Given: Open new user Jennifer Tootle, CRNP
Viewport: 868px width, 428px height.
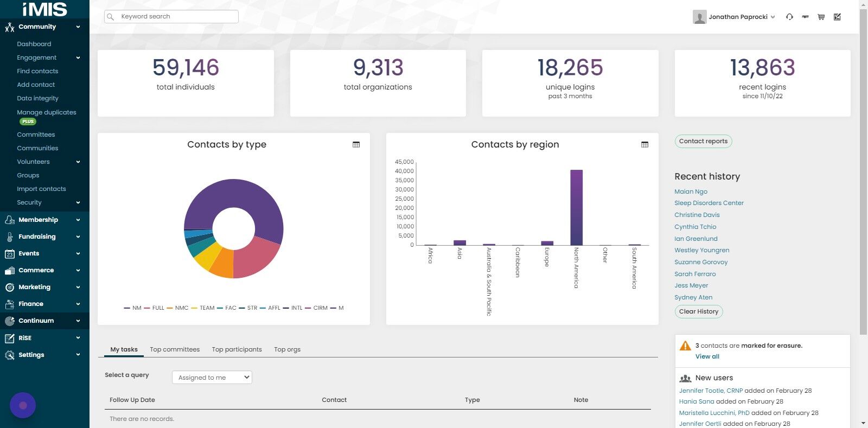Looking at the screenshot, I should [x=711, y=391].
